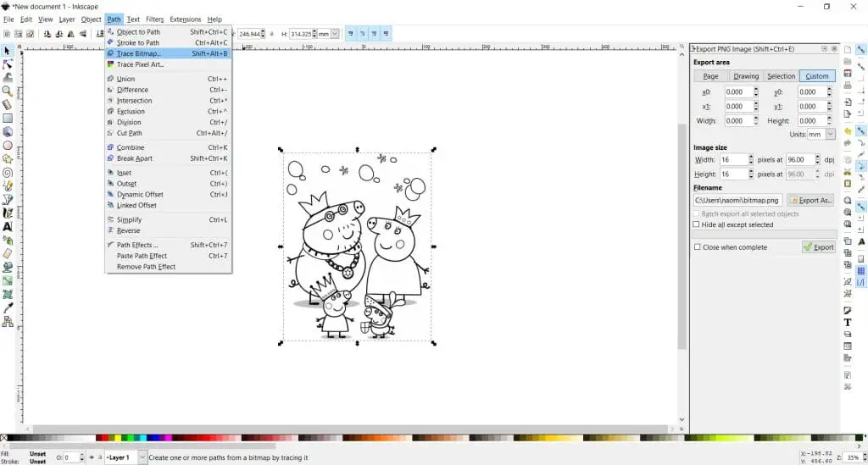Viewport: 868px width, 465px height.
Task: Select the Paint Bucket fill tool
Action: pyautogui.click(x=7, y=267)
